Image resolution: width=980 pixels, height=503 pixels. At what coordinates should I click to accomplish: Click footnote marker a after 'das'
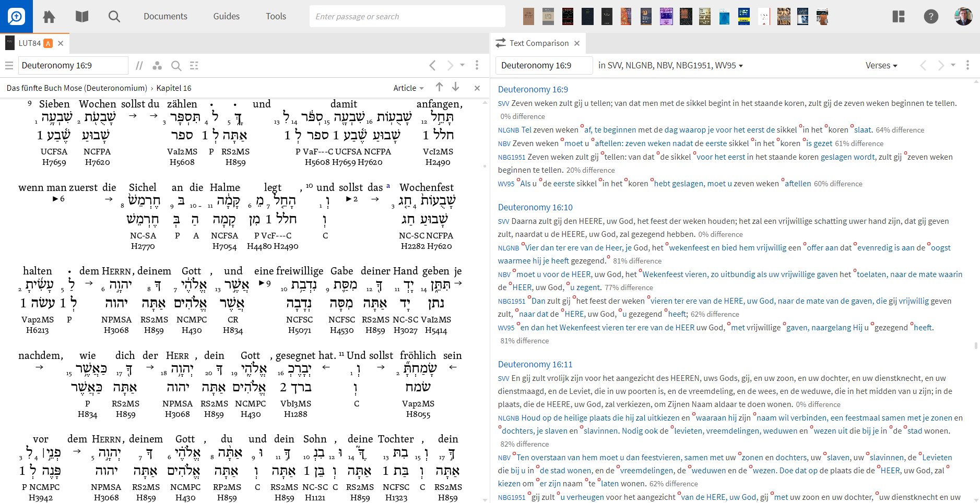click(x=388, y=185)
